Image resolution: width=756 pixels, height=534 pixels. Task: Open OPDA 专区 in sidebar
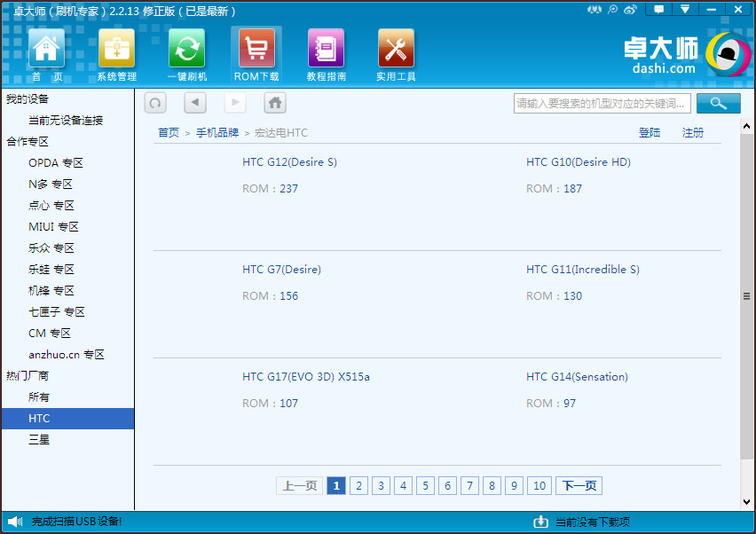coord(68,163)
